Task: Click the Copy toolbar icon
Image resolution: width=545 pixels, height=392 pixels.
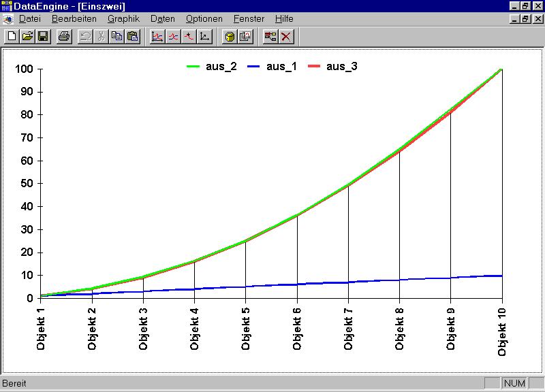Action: point(116,36)
